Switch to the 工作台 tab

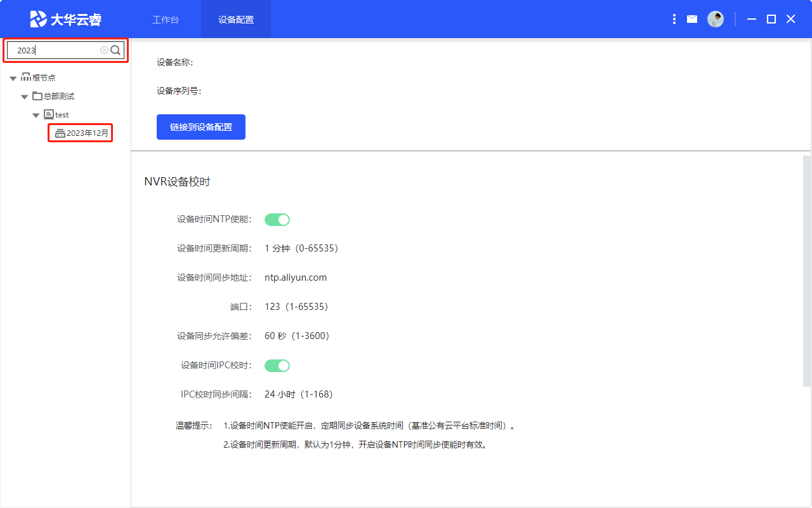pos(166,20)
